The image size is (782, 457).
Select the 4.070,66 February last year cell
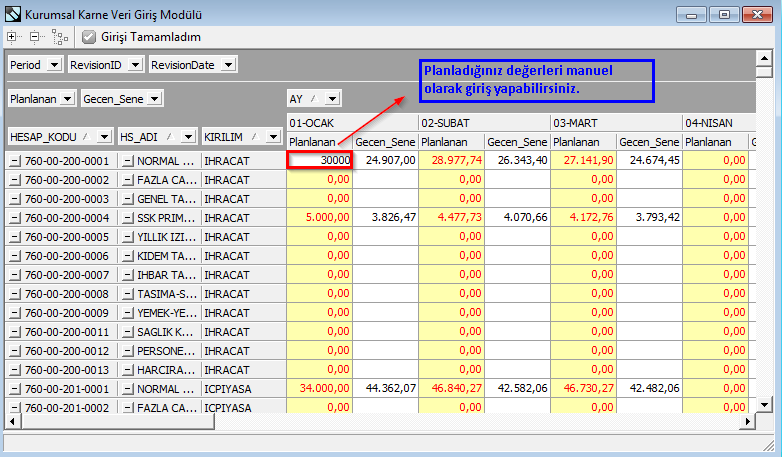coord(517,218)
